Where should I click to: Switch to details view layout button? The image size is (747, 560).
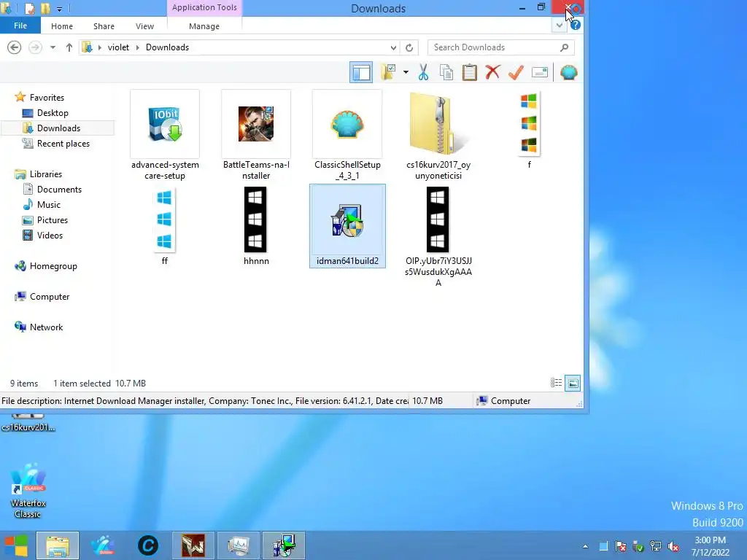point(556,383)
